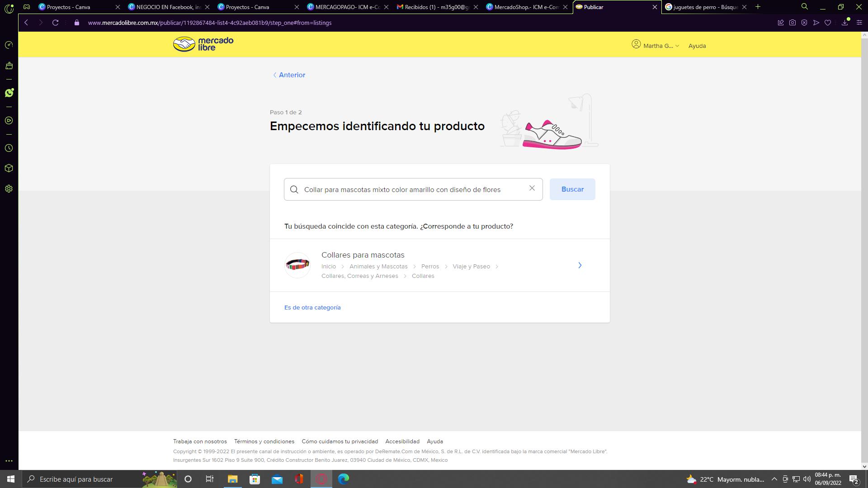Click the 'Es de otra categoría' link
This screenshot has height=488, width=868.
coord(312,307)
